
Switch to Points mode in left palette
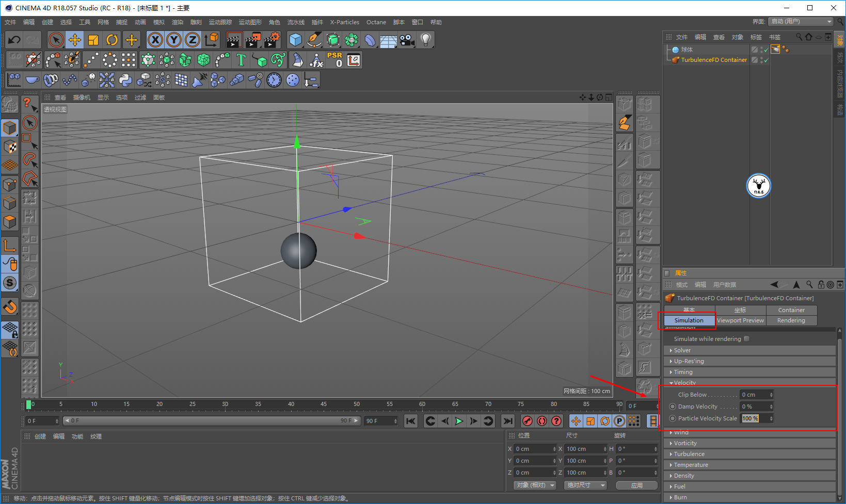[10, 184]
